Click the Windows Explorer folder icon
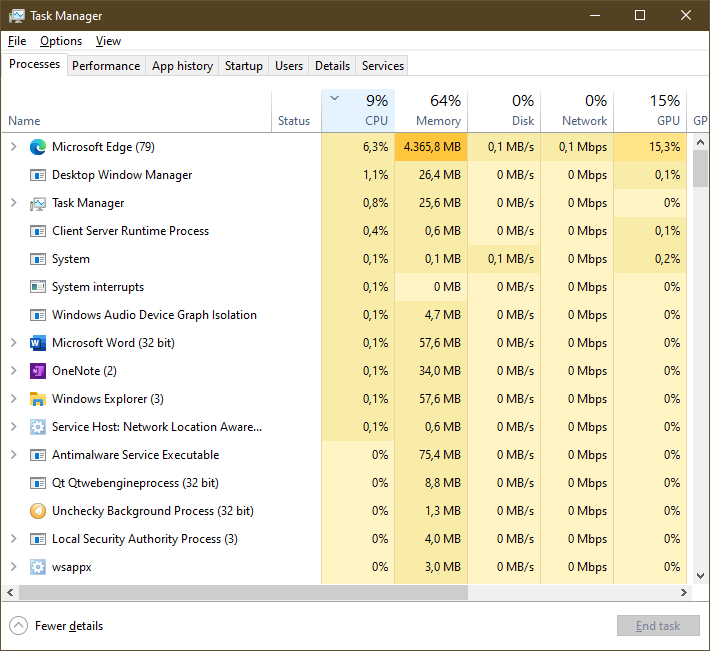Image resolution: width=710 pixels, height=651 pixels. pos(38,399)
